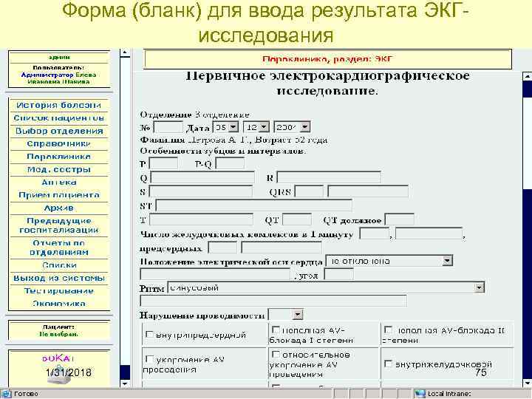The image size is (532, 399).
Task: Click the ST segment input field
Action: pos(253,205)
